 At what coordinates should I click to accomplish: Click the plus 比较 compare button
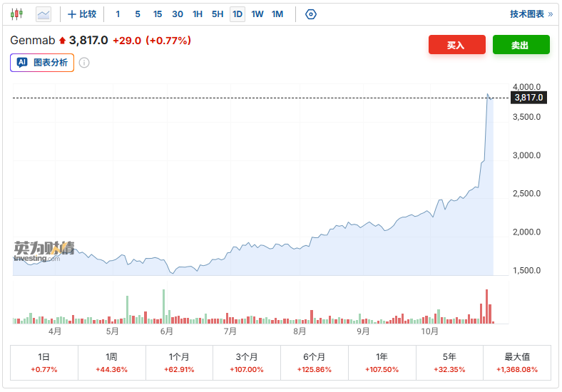click(x=82, y=14)
